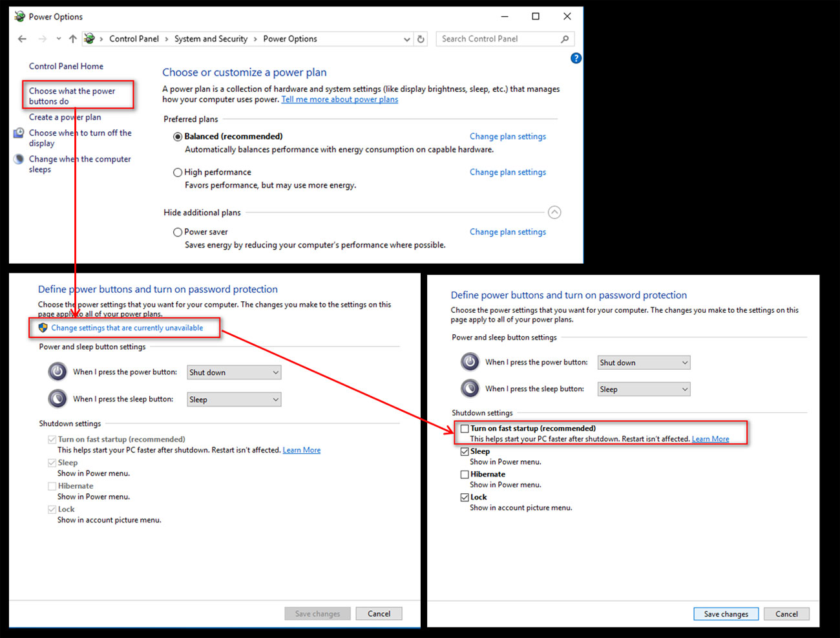Open Learn More link in right panel
Viewport: 840px width, 638px height.
(711, 439)
